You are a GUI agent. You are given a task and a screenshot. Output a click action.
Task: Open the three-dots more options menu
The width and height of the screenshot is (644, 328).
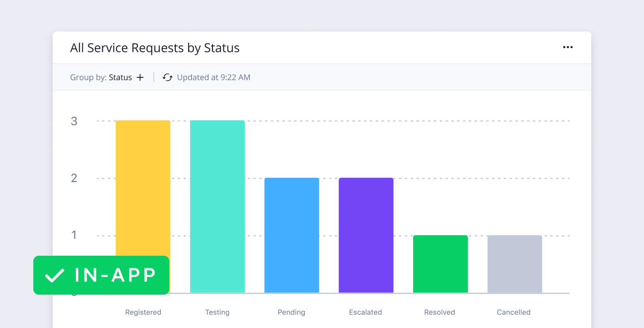[568, 47]
